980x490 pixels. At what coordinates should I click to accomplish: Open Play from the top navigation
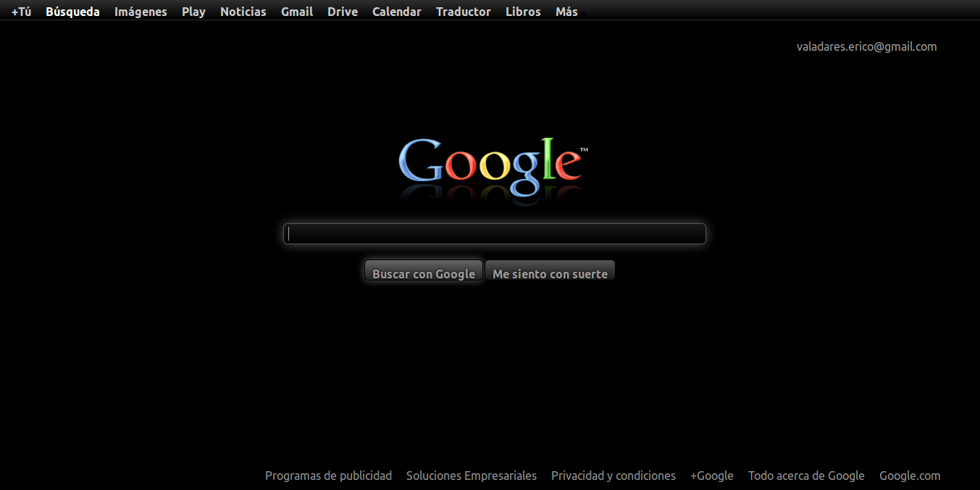193,12
